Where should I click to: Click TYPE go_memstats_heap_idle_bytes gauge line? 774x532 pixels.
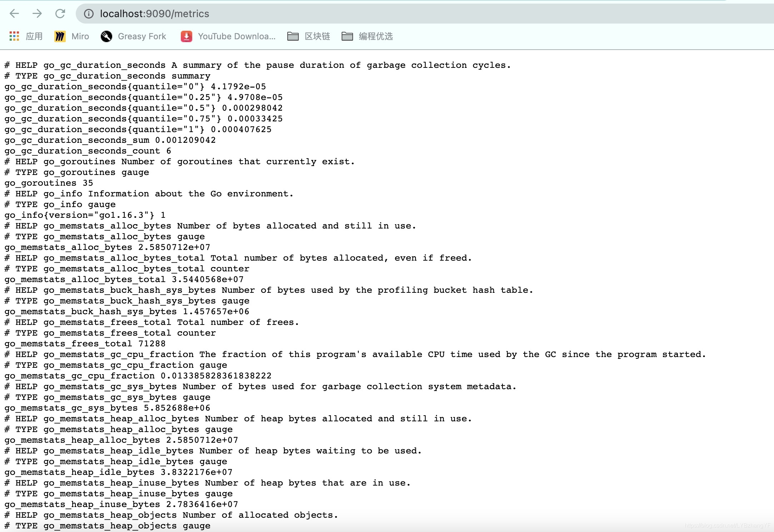click(116, 462)
